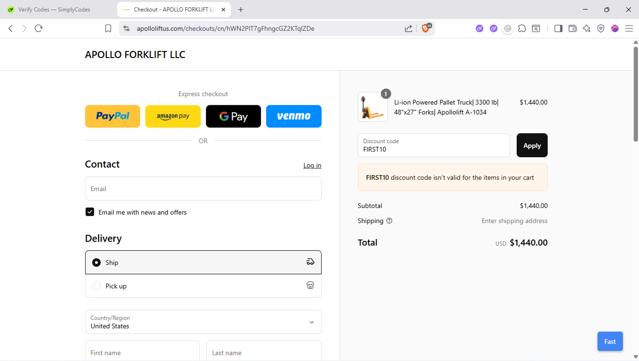639x361 pixels.
Task: Click the address bar URL
Action: click(225, 29)
